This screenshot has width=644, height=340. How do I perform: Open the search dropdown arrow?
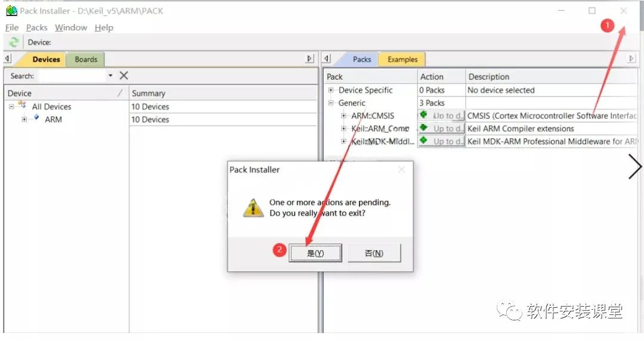pos(110,76)
